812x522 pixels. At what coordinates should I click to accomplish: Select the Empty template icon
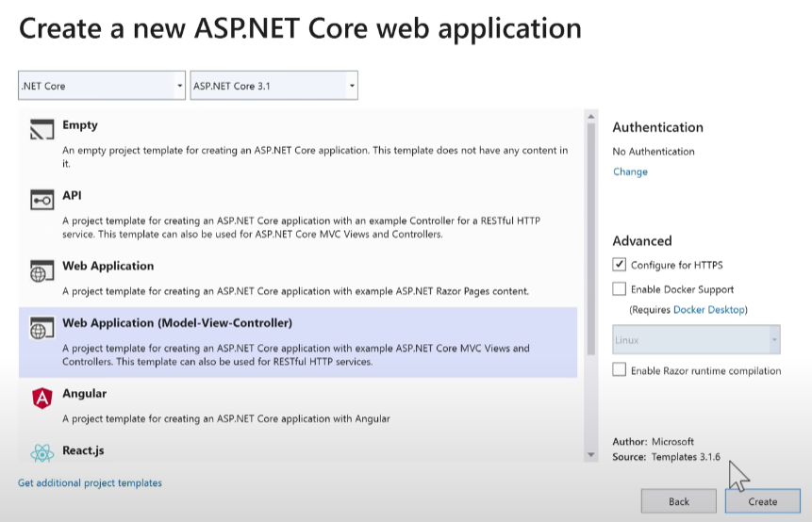point(41,129)
